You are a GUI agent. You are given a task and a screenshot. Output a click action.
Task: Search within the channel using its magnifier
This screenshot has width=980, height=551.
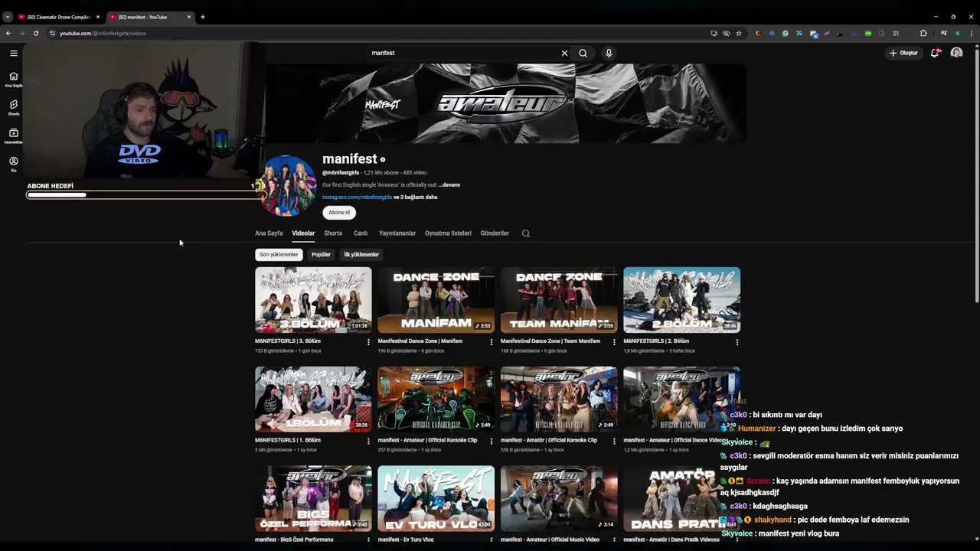[525, 233]
